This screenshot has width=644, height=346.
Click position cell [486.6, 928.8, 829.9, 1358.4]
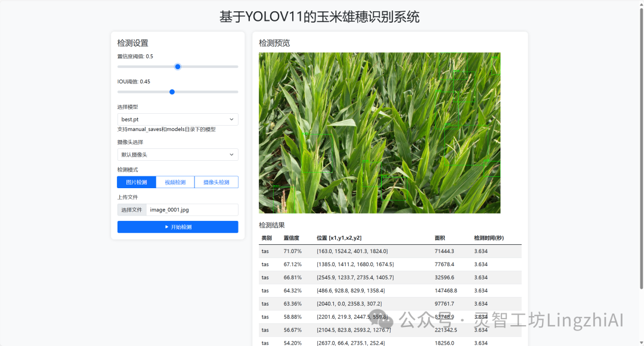[351, 290]
